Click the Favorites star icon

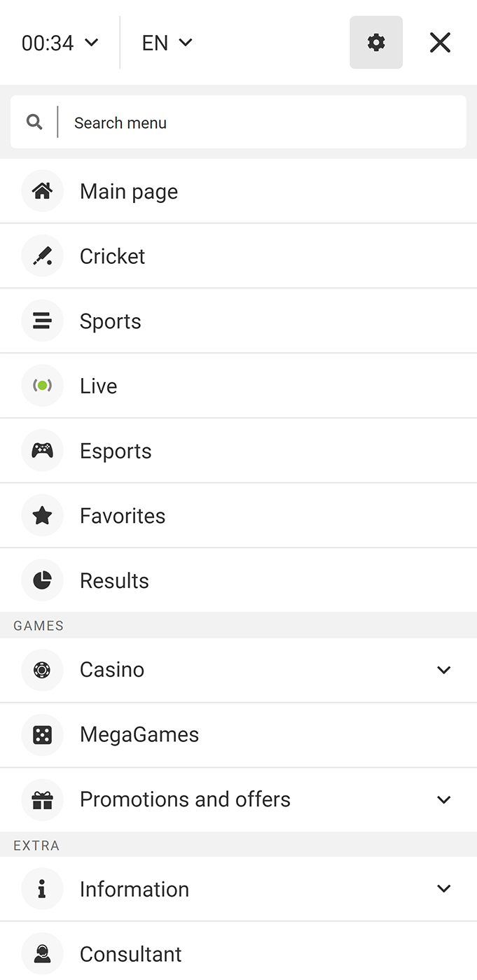pyautogui.click(x=42, y=516)
